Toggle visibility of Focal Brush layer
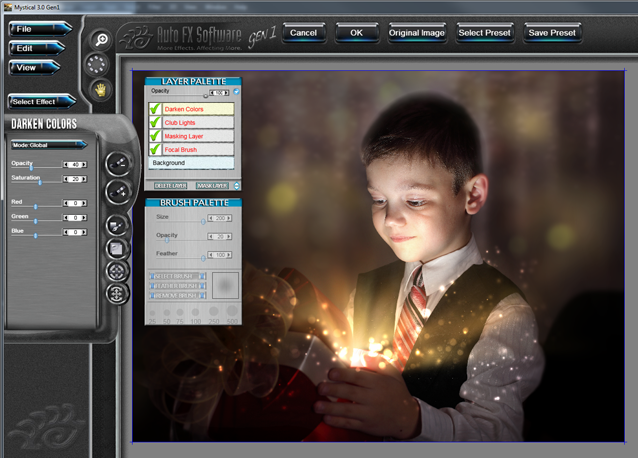638x458 pixels. pyautogui.click(x=155, y=149)
